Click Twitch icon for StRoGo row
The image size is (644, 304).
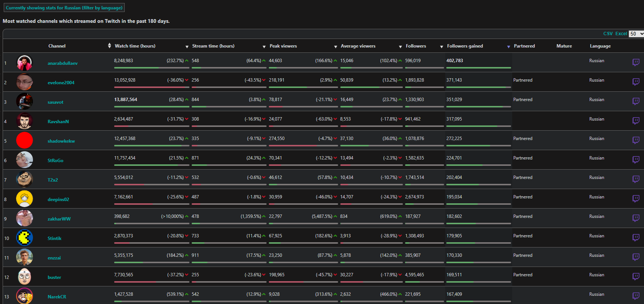click(636, 159)
